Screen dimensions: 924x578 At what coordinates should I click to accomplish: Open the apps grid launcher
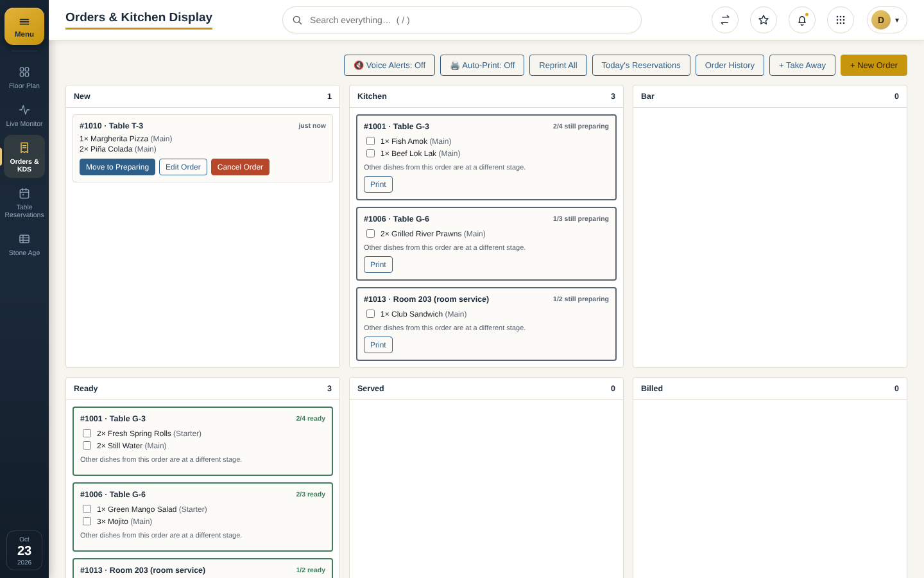pyautogui.click(x=841, y=20)
